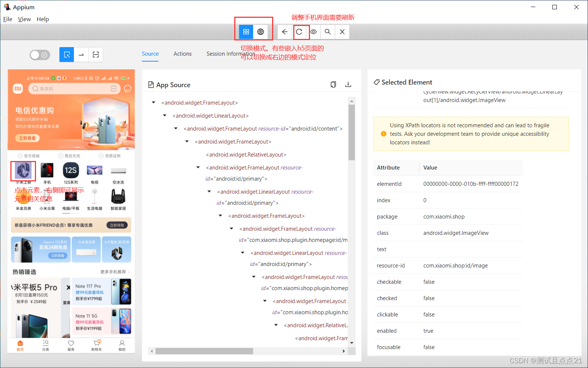Click the 更多手机推荐 link
588x368 pixels.
pyautogui.click(x=115, y=272)
